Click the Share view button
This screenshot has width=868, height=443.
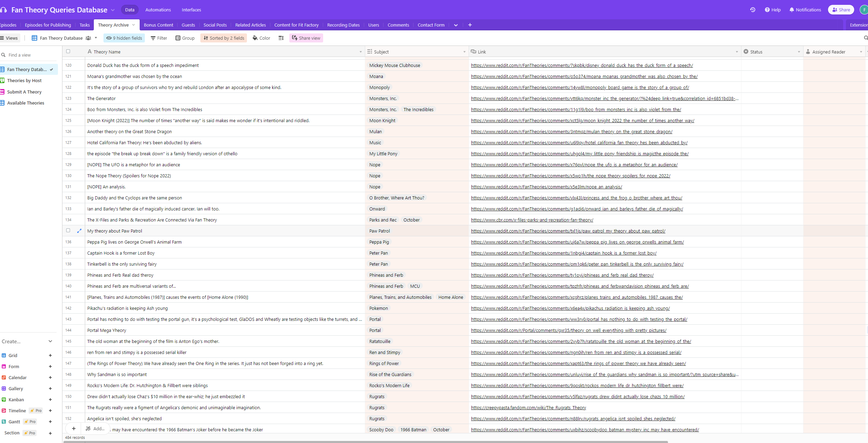point(306,38)
